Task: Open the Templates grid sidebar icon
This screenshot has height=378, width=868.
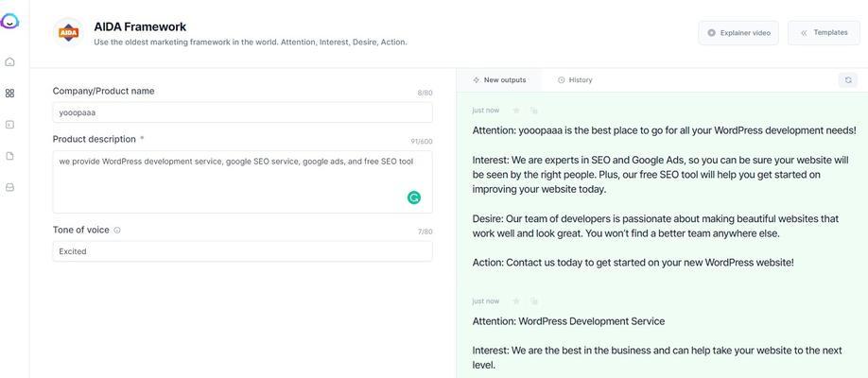Action: pos(9,94)
